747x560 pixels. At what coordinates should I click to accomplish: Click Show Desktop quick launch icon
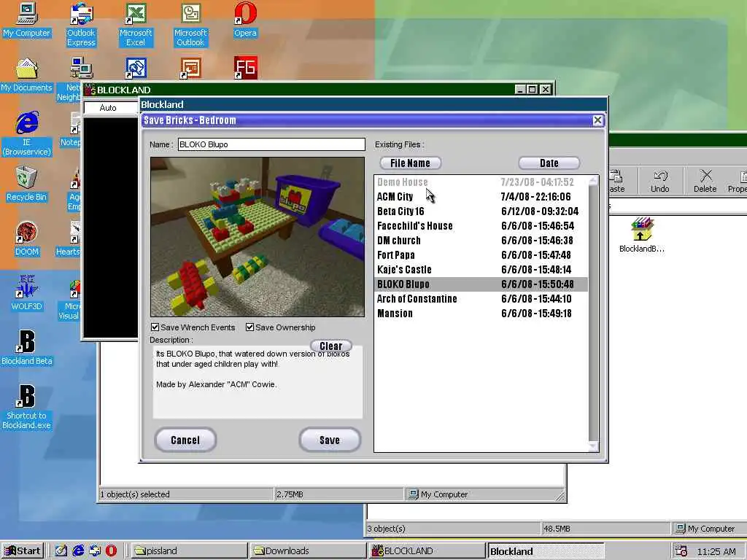pos(61,551)
